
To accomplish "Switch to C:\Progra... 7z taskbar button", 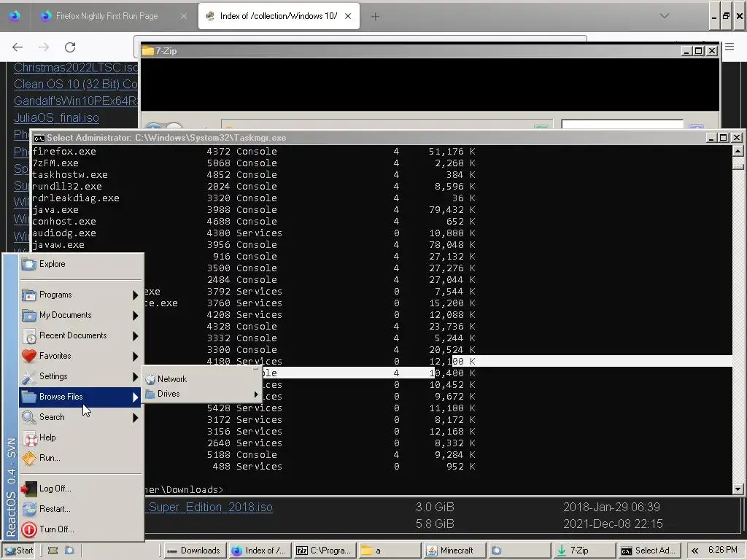I will (x=325, y=551).
